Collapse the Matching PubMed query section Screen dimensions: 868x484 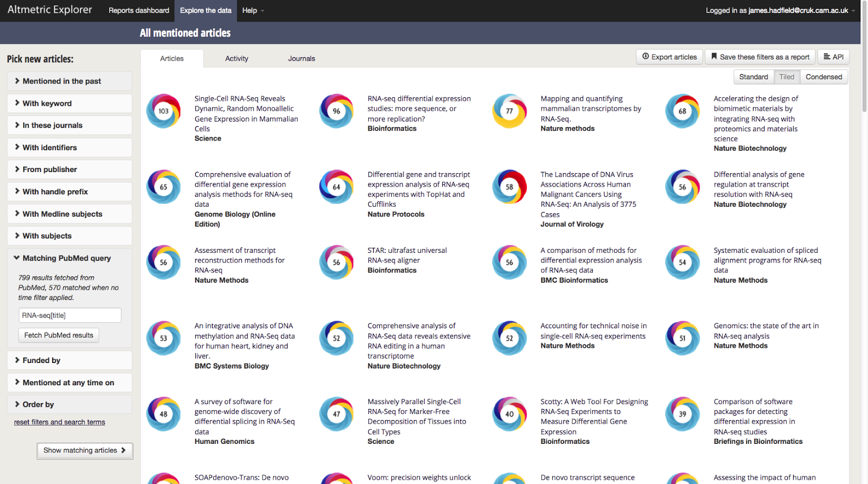pyautogui.click(x=69, y=258)
